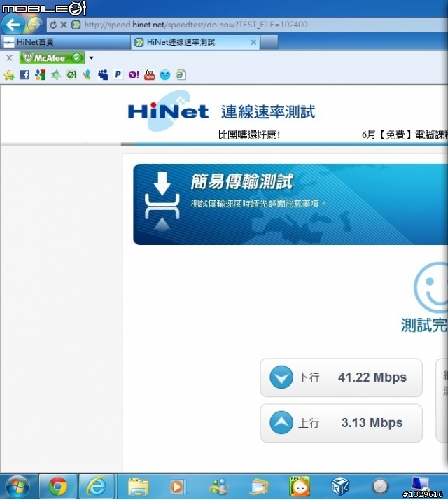Click the 簡易傳輸測試 banner heading
This screenshot has height=500, width=448.
tap(241, 182)
